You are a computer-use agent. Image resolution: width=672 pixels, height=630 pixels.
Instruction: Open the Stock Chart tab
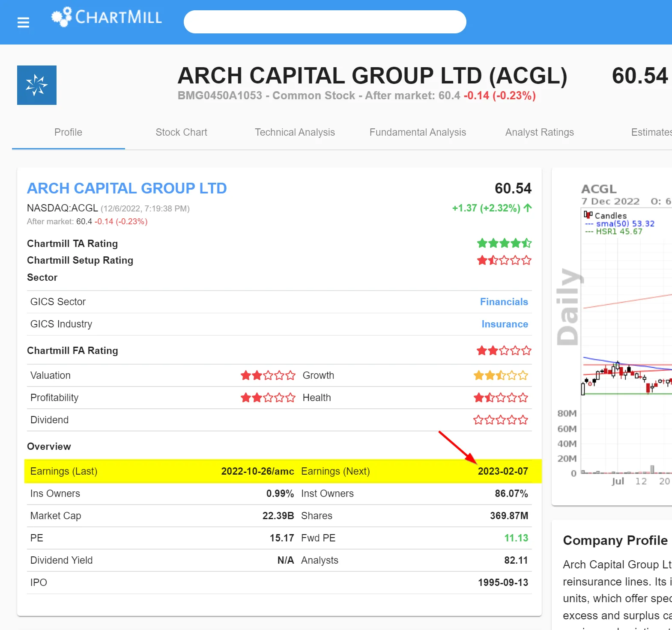pyautogui.click(x=181, y=132)
